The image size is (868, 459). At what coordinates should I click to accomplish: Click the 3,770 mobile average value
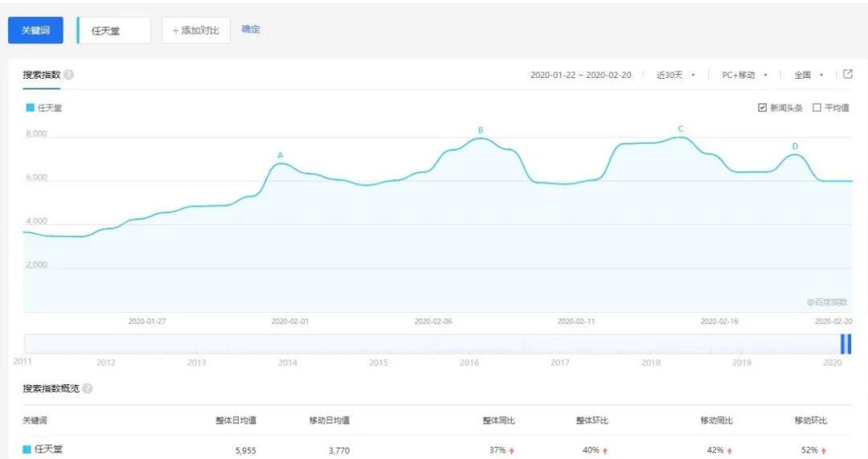pos(339,450)
